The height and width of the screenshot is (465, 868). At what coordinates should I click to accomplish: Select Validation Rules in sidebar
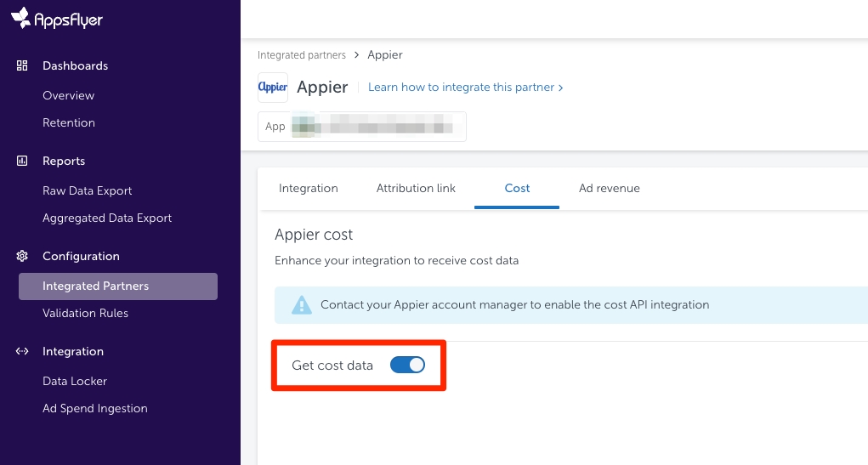(x=85, y=314)
